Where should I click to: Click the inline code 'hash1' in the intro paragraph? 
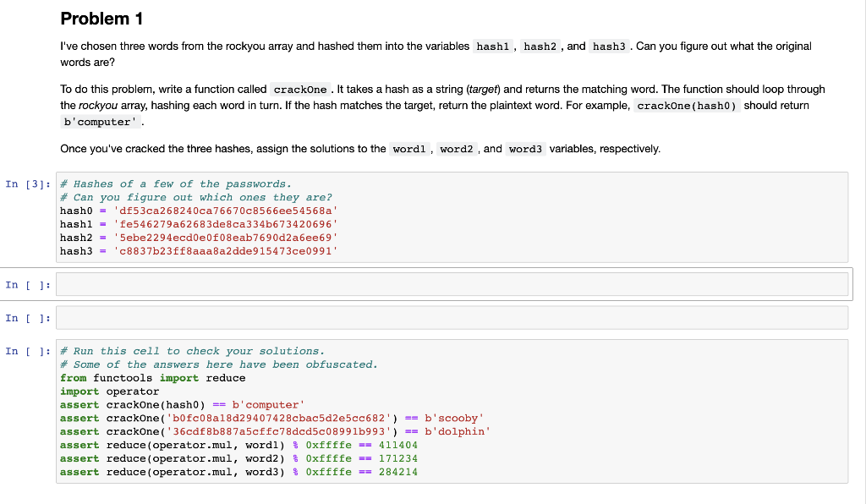coord(493,47)
